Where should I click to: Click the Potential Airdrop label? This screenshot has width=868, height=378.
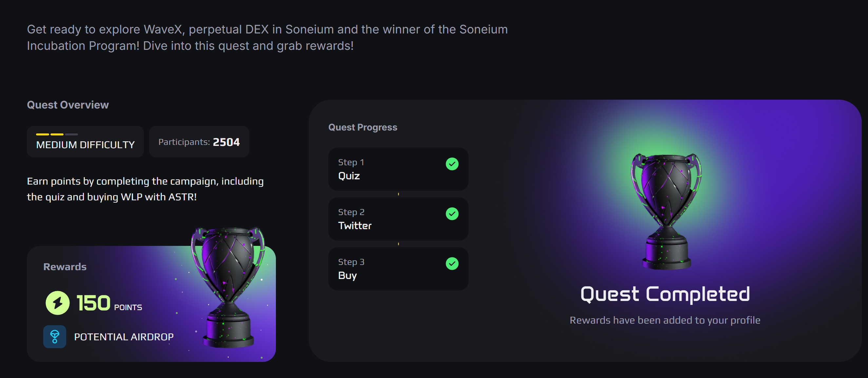click(x=124, y=336)
